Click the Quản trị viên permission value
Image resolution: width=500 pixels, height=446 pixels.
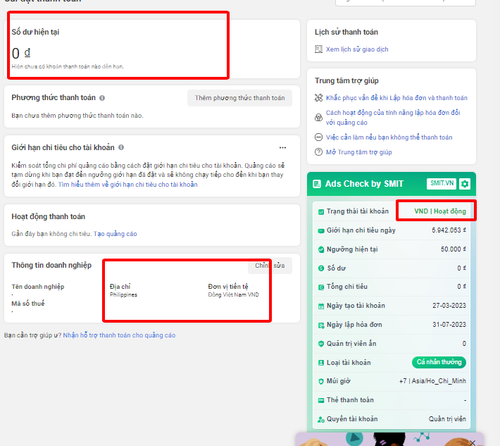click(447, 419)
